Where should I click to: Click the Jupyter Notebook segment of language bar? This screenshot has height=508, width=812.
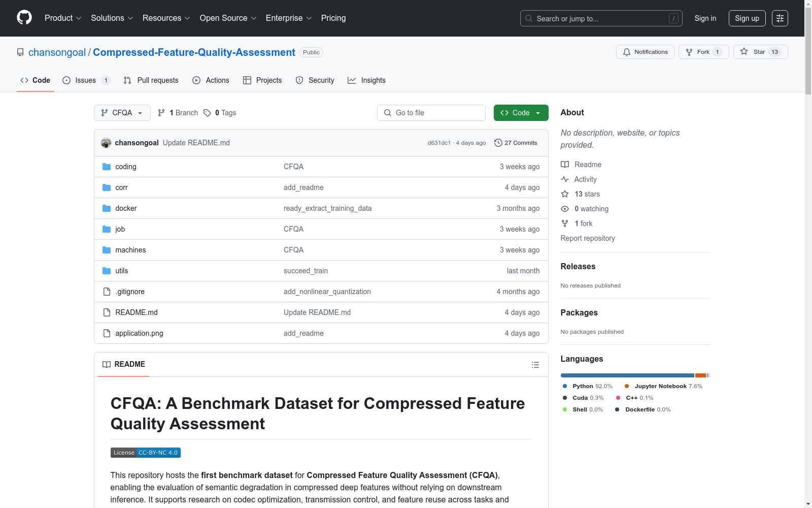pyautogui.click(x=701, y=375)
